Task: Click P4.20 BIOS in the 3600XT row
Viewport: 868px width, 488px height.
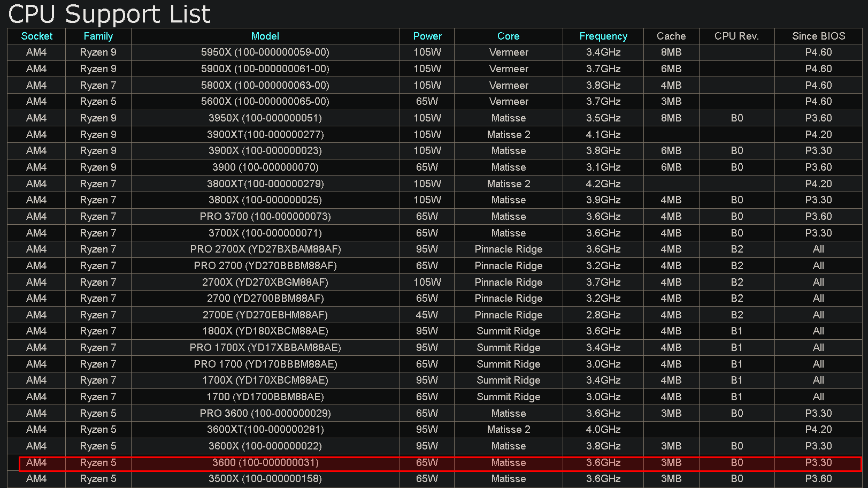Action: (x=819, y=430)
